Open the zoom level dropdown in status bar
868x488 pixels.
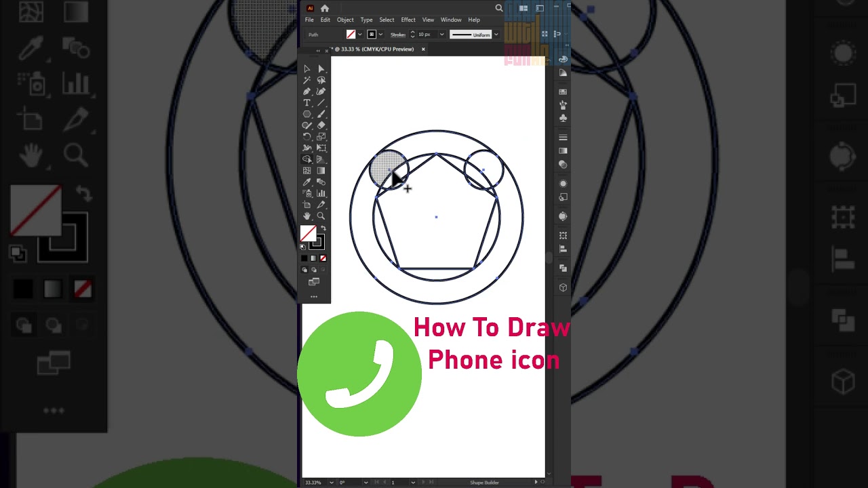(332, 483)
